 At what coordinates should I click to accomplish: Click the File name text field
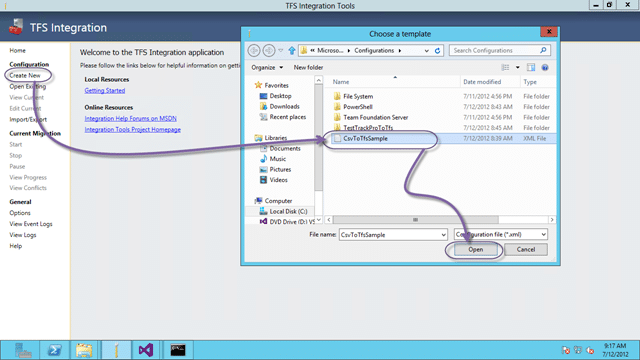390,235
